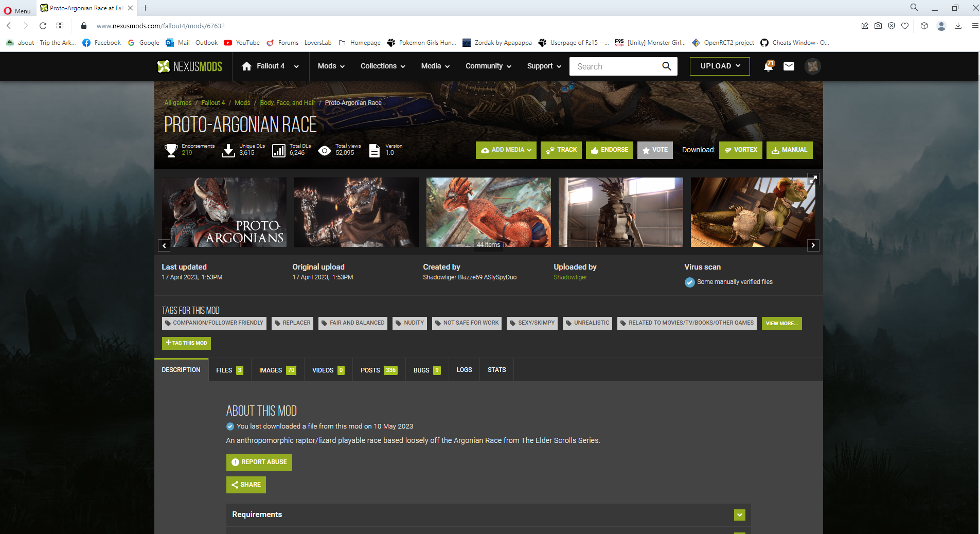Go to the previous gallery image
The image size is (980, 534).
pos(164,245)
